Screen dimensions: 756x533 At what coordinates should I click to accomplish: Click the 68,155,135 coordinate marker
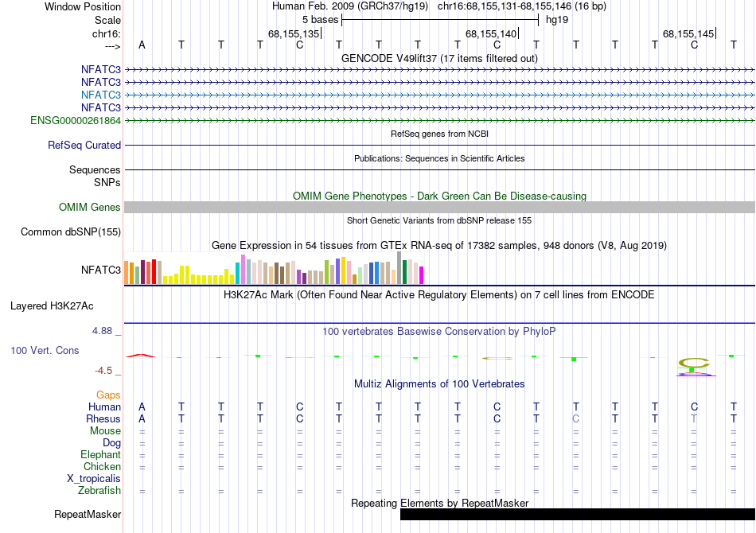[294, 33]
